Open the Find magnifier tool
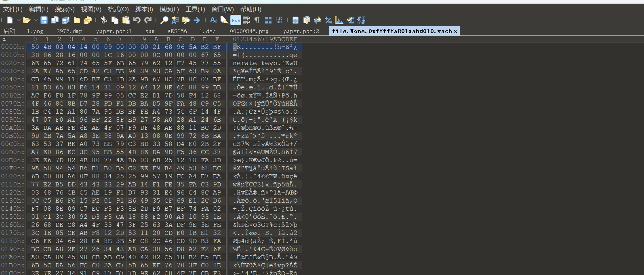Image resolution: width=644 pixels, height=275 pixels. [164, 20]
